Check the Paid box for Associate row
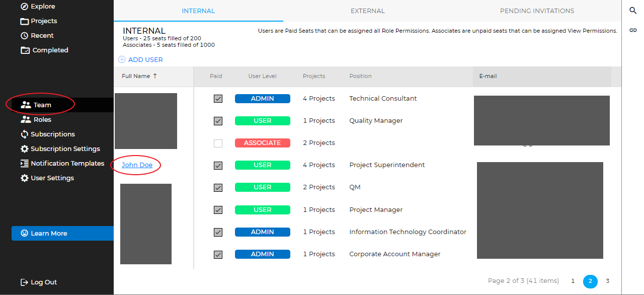The image size is (644, 295). coord(218,143)
